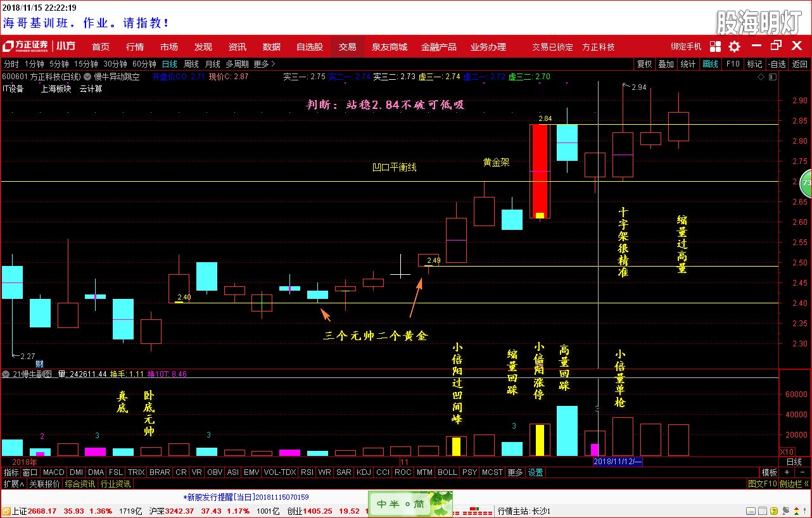Expand the 更多 periods list

pos(265,64)
